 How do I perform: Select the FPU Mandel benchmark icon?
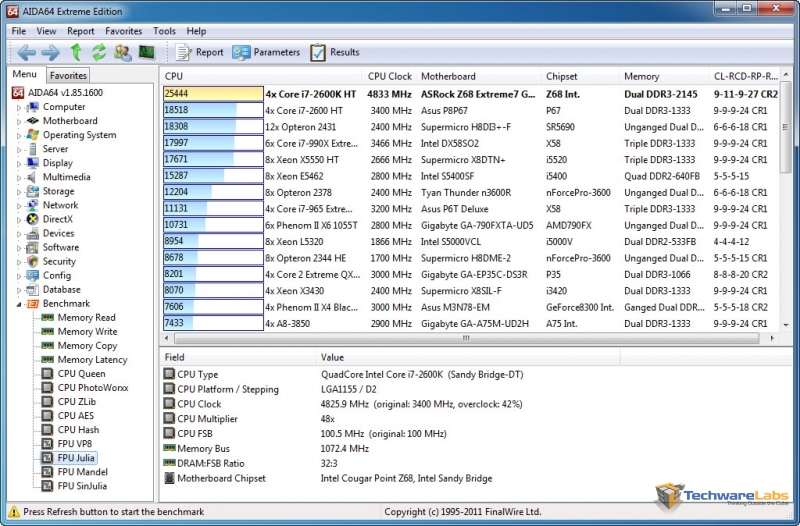click(x=47, y=472)
